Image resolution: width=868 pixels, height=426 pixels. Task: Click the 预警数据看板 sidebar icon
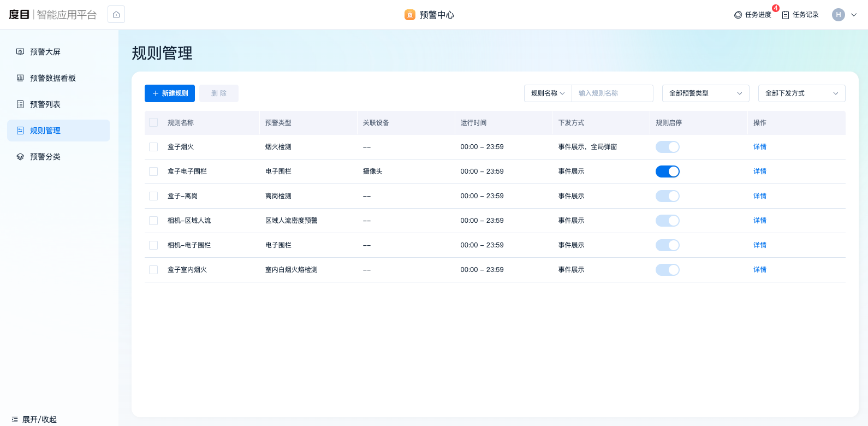pyautogui.click(x=20, y=78)
